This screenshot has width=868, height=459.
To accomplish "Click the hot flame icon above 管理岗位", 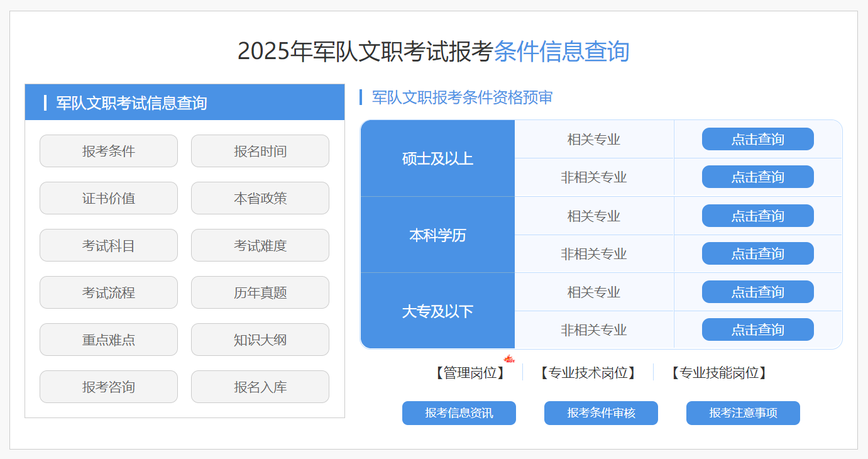I will pyautogui.click(x=510, y=359).
